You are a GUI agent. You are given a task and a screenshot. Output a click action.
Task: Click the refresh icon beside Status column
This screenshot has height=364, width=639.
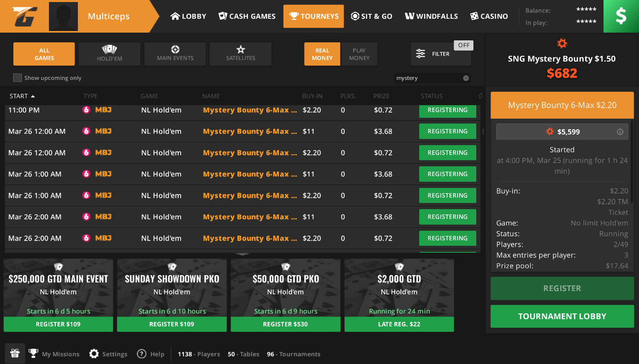(480, 96)
